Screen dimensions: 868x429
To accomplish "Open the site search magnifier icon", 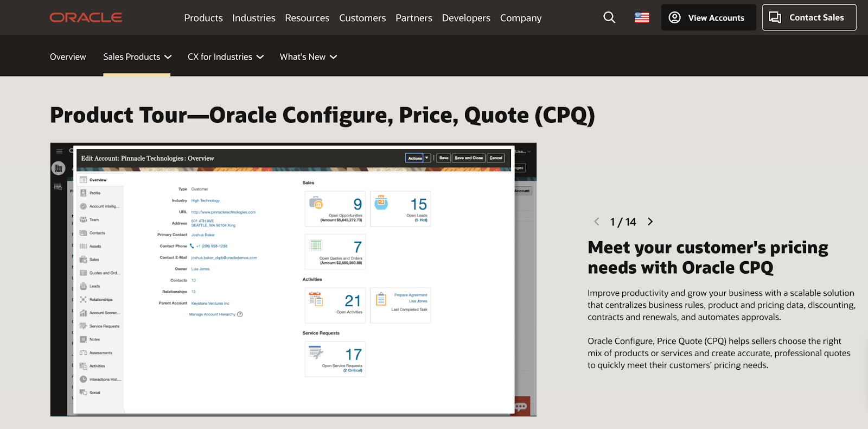I will tap(609, 17).
